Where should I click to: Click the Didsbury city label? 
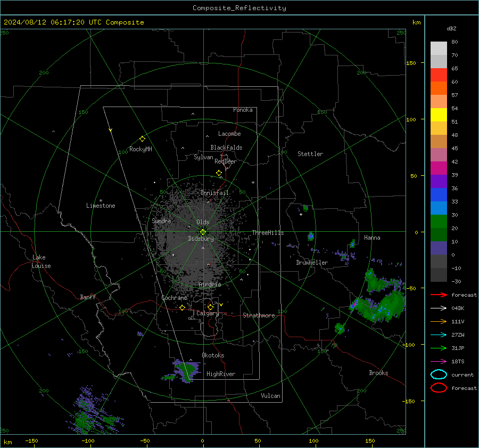[x=201, y=239]
